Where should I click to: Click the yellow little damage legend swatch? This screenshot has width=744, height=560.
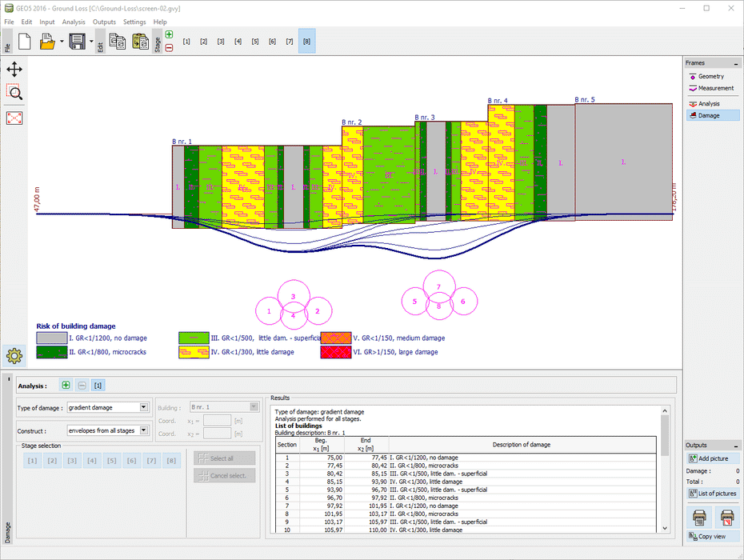[x=194, y=351]
